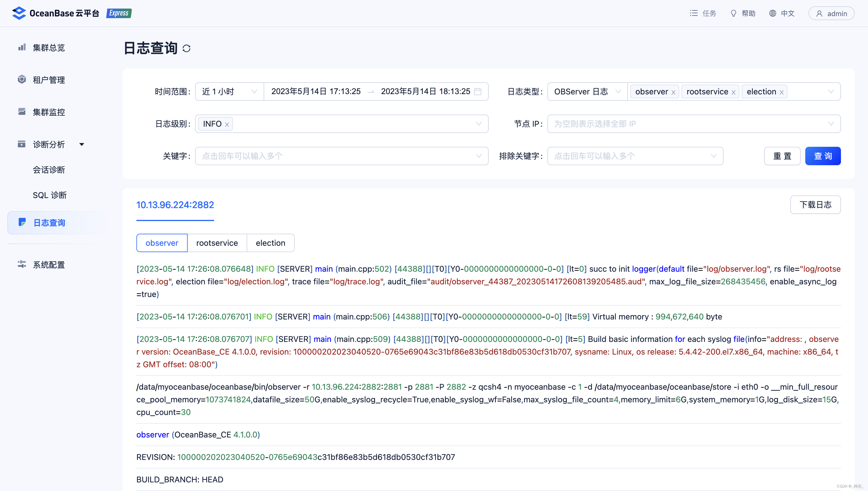Click the 'Build basic information' log entry
Screen dimensions: 868x491
pyautogui.click(x=488, y=352)
